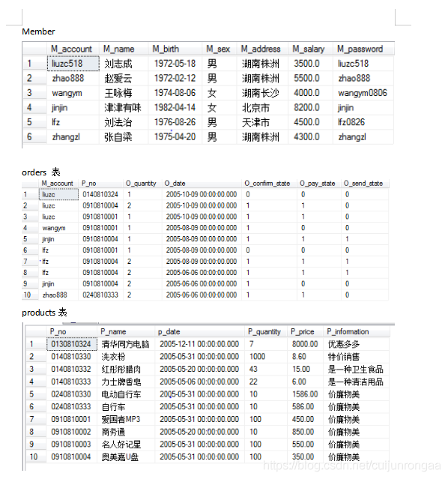
Task: Click product name 清华同方电脑
Action: pyautogui.click(x=125, y=344)
